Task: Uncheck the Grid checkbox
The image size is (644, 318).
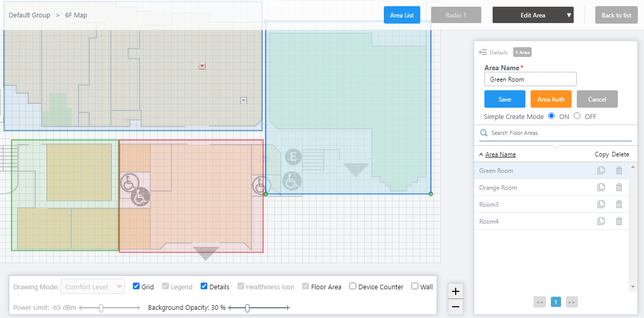Action: click(x=136, y=286)
